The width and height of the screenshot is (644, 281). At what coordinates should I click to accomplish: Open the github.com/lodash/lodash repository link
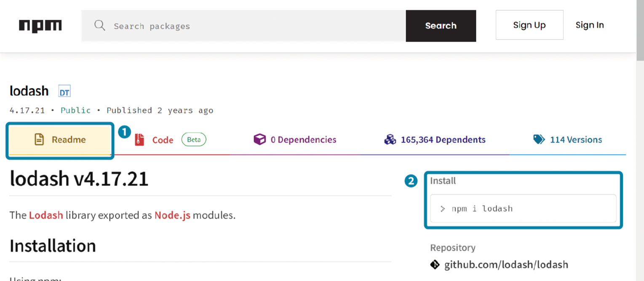click(506, 265)
